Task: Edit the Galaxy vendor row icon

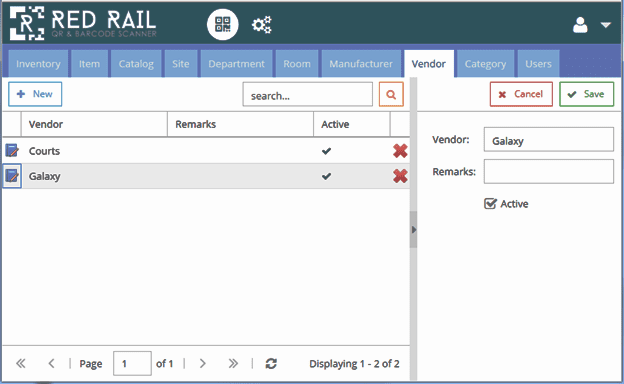Action: coord(12,176)
